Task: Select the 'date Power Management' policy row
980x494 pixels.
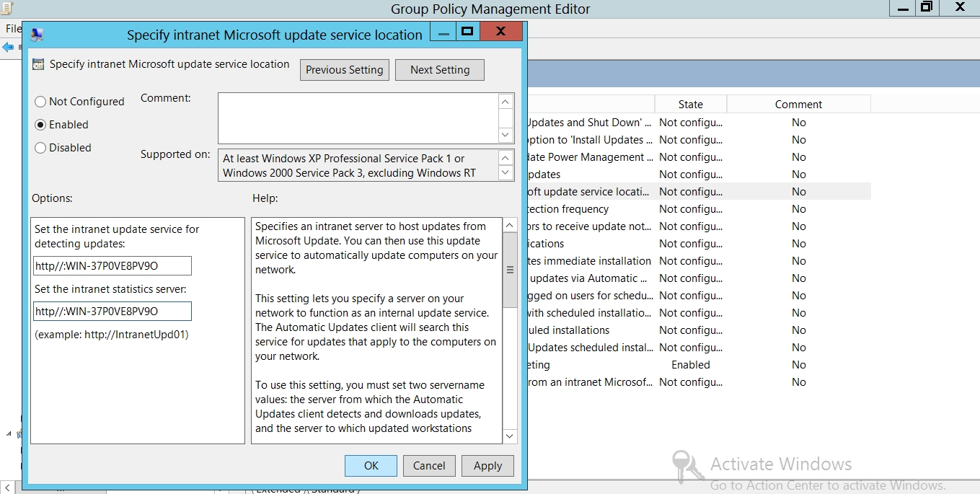Action: (x=698, y=157)
